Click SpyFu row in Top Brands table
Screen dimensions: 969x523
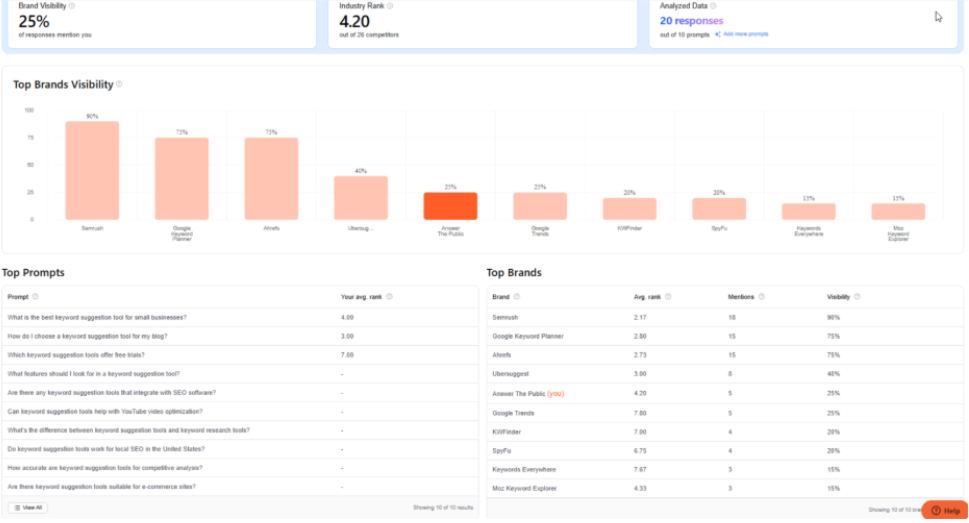[x=725, y=451]
